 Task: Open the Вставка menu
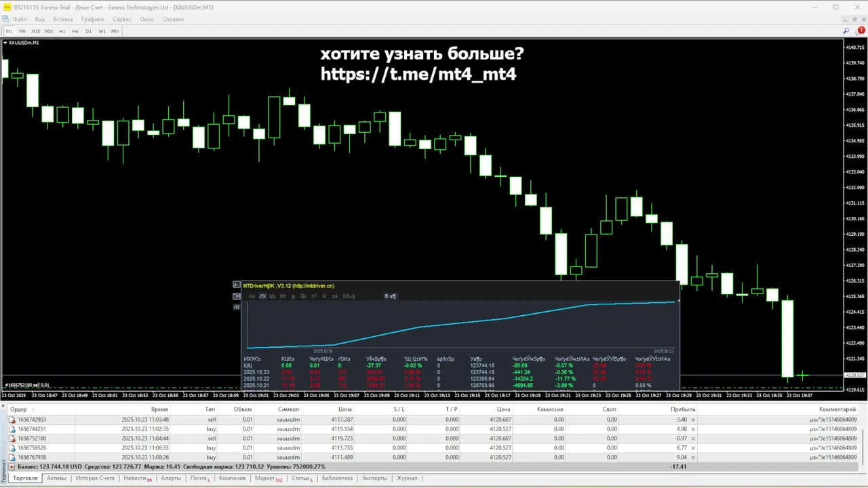coord(62,19)
